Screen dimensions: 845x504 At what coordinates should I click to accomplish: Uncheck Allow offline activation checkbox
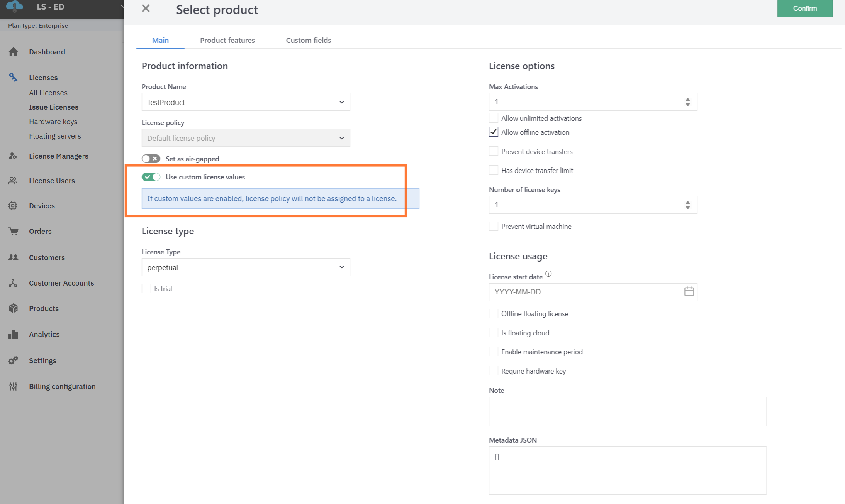pos(493,132)
